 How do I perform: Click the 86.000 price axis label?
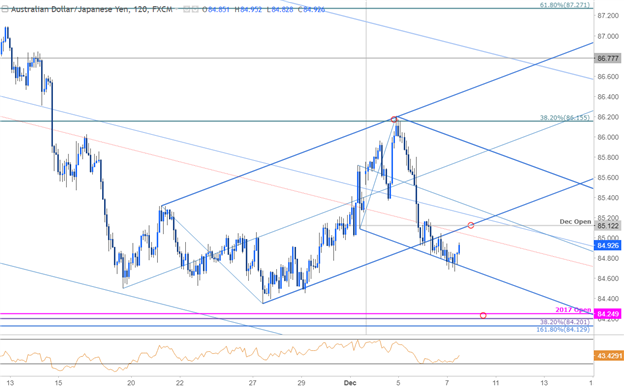[x=608, y=137]
